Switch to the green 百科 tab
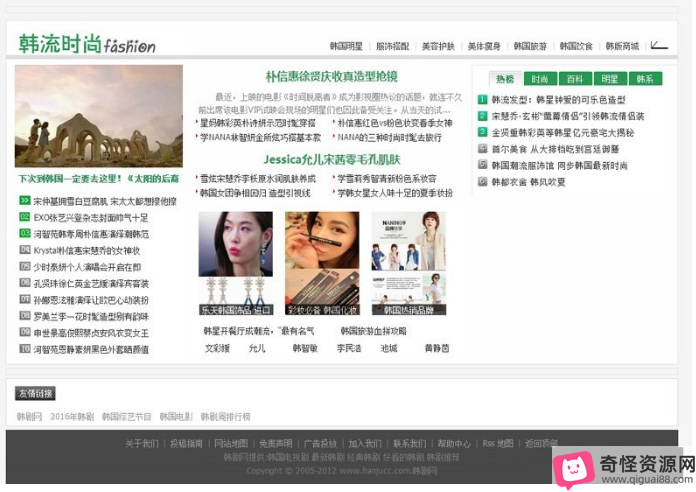This screenshot has height=492, width=696. [575, 79]
